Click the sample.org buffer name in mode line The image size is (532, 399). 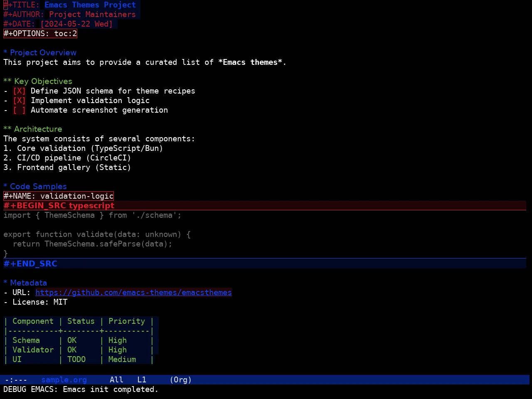tap(64, 380)
